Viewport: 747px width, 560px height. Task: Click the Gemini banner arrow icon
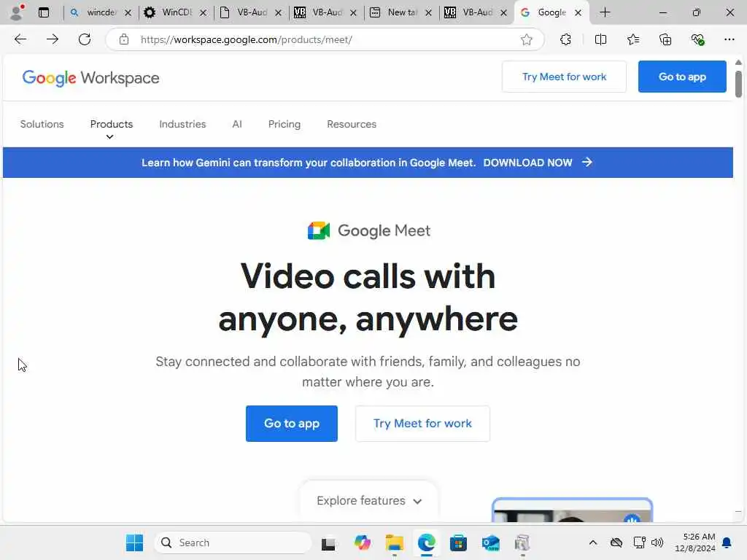coord(587,163)
